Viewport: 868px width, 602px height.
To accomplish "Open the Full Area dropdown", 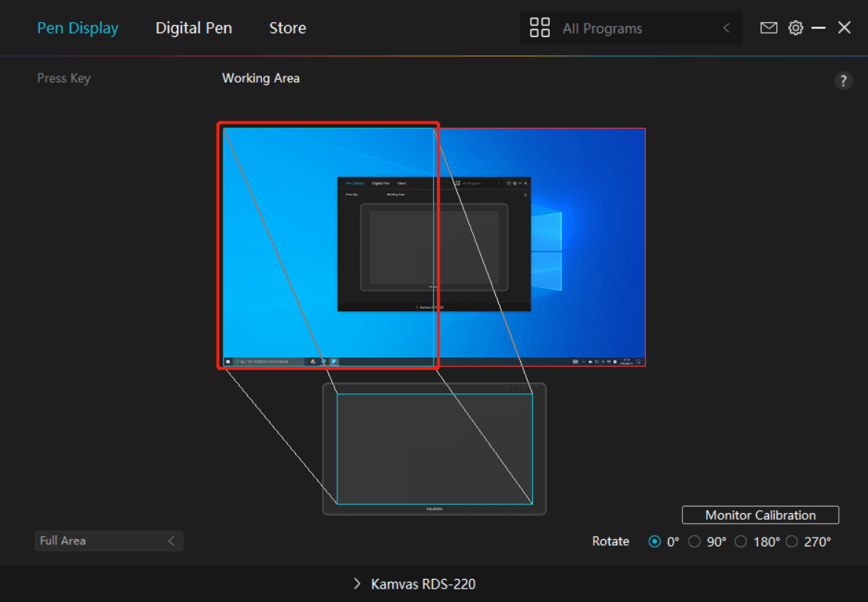I will click(109, 541).
